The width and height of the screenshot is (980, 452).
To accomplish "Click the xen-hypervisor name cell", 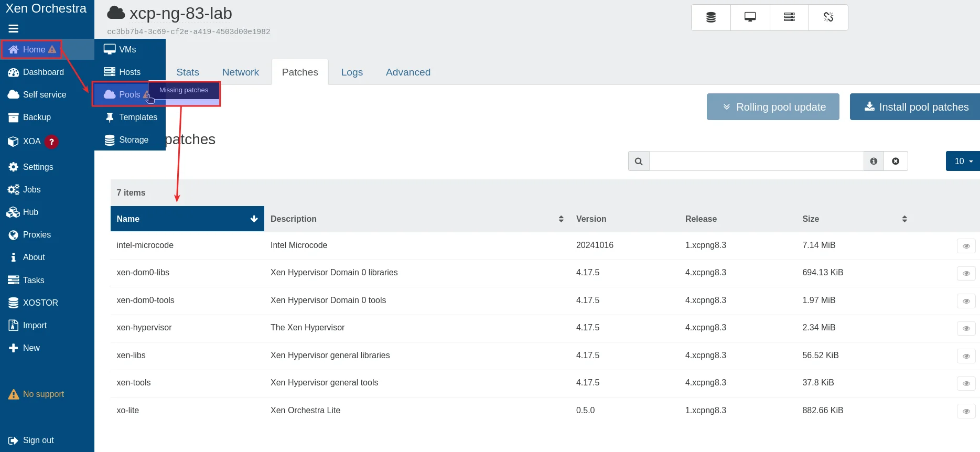I will [x=144, y=328].
